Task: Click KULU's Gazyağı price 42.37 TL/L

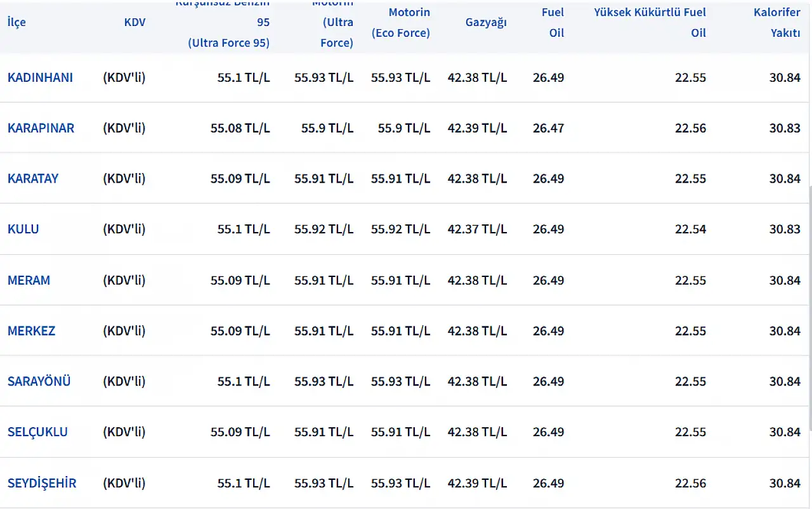Action: point(477,229)
